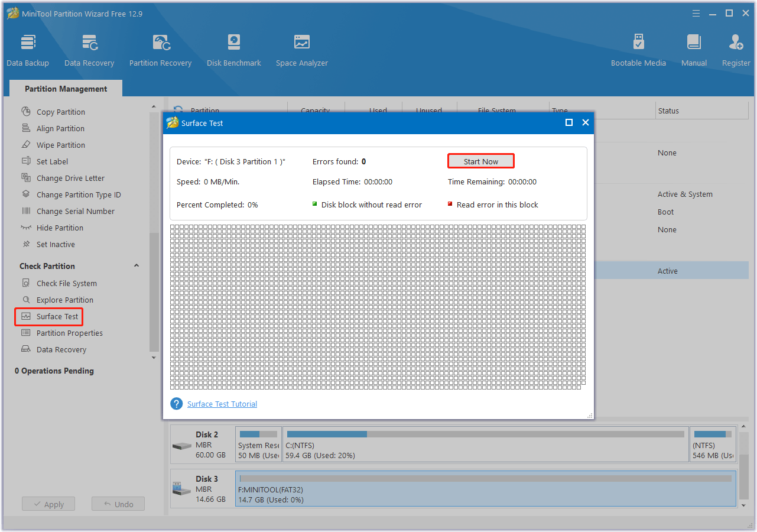Open the Data Backup tool
The width and height of the screenshot is (757, 532).
[x=28, y=50]
